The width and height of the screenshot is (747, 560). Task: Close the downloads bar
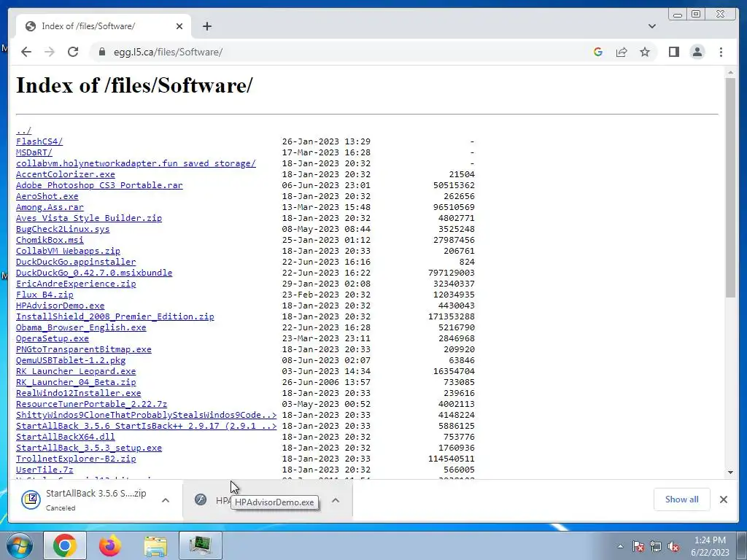724,499
